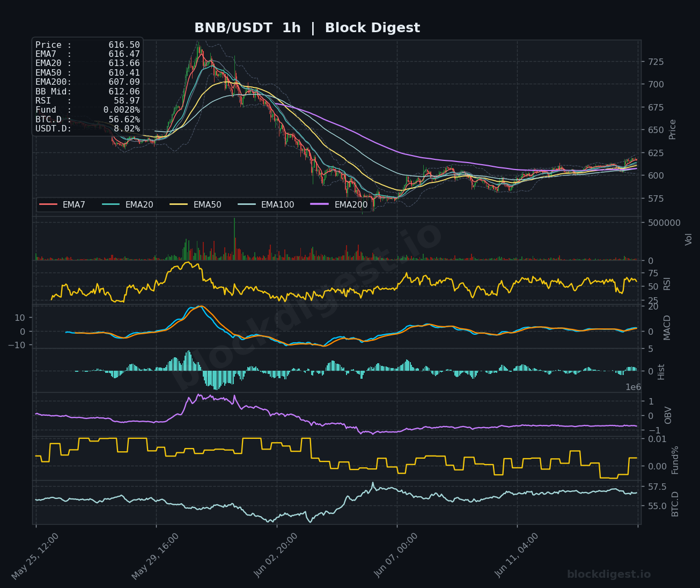This screenshot has height=588, width=700.
Task: Select the BB Mid 612.06 readout line
Action: pos(87,92)
